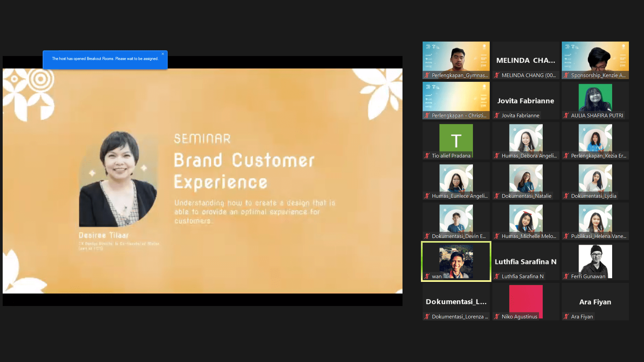Select the highlighted wan participant tile

pyautogui.click(x=456, y=260)
